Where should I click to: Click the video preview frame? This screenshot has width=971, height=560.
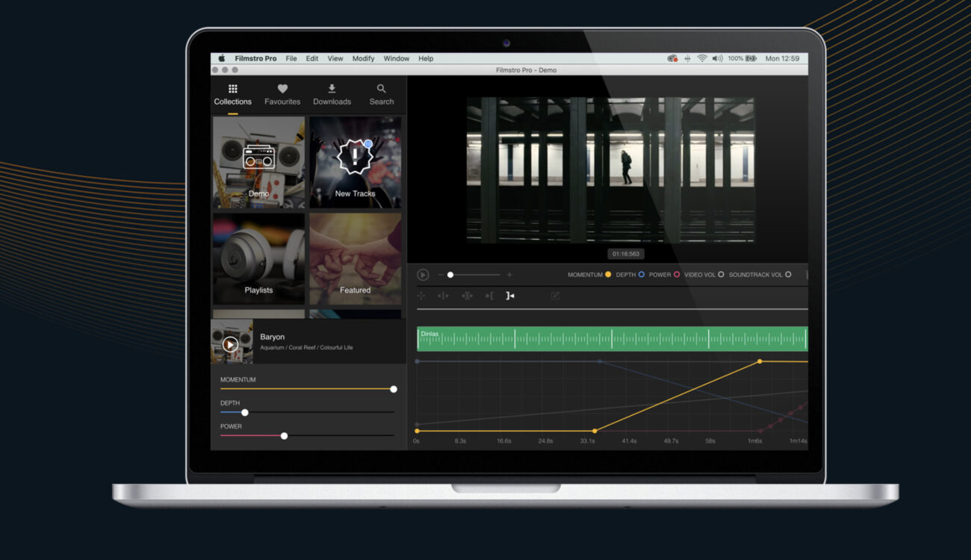point(610,169)
